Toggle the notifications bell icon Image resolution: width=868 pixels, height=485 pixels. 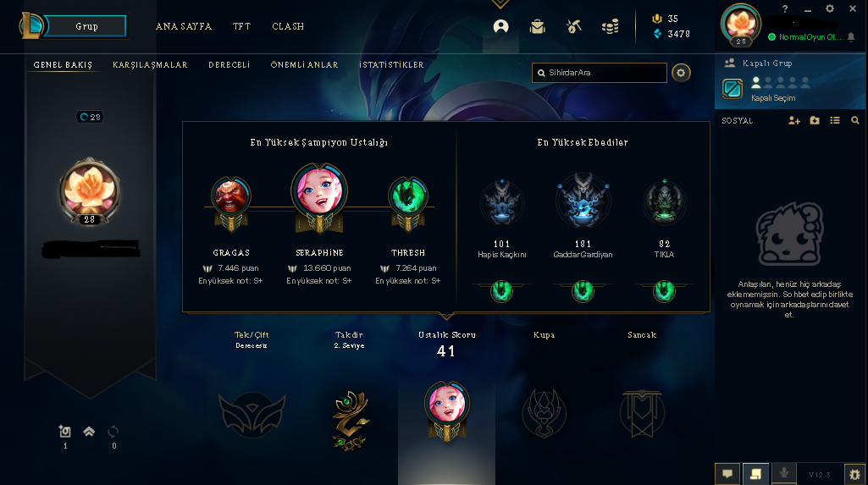[851, 37]
